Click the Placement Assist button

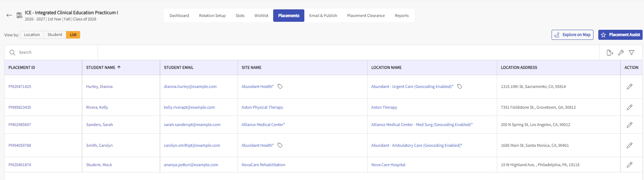(620, 35)
